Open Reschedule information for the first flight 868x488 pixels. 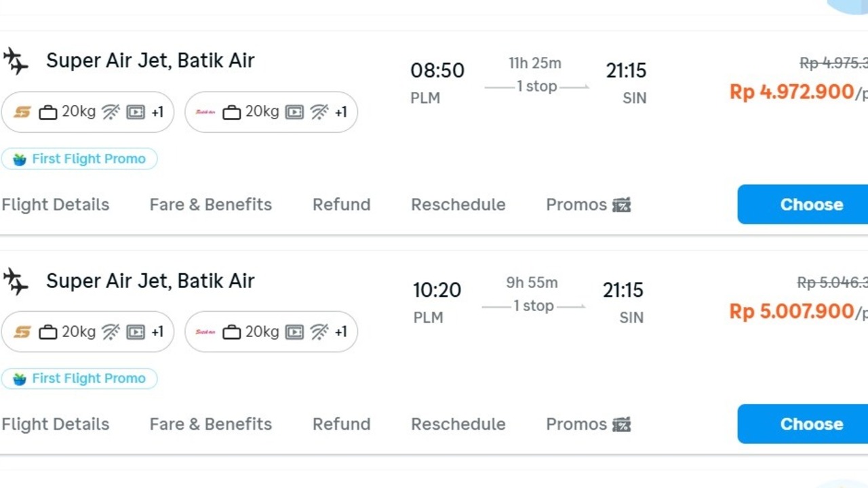458,204
